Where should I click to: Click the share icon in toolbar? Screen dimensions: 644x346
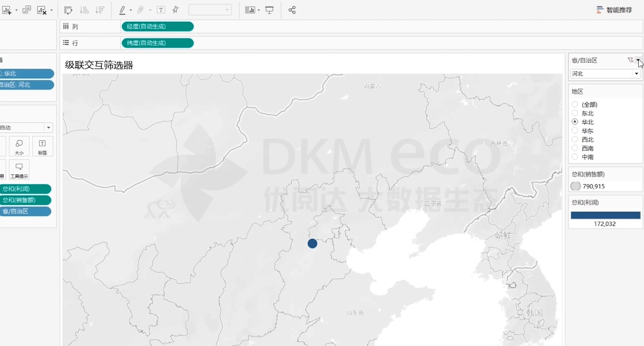click(292, 10)
